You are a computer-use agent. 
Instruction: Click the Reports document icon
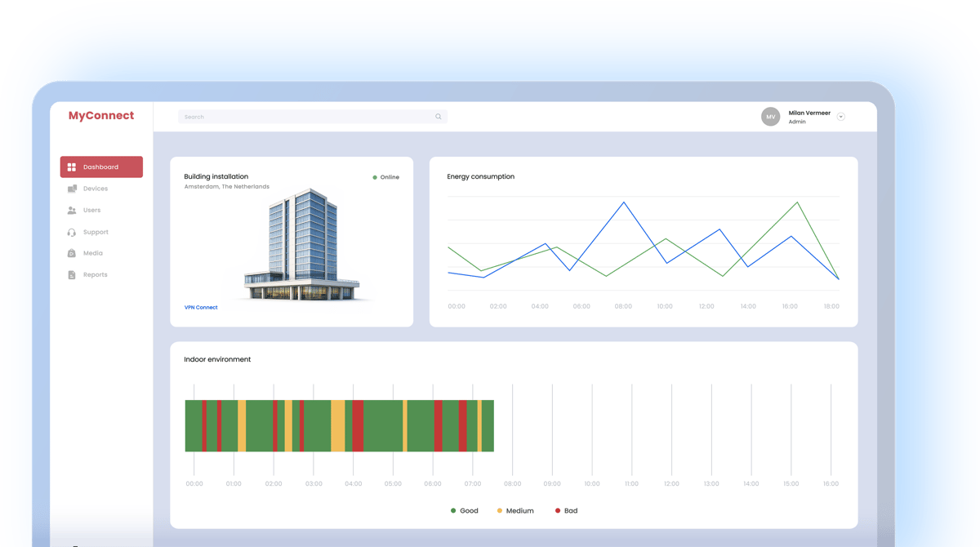72,275
